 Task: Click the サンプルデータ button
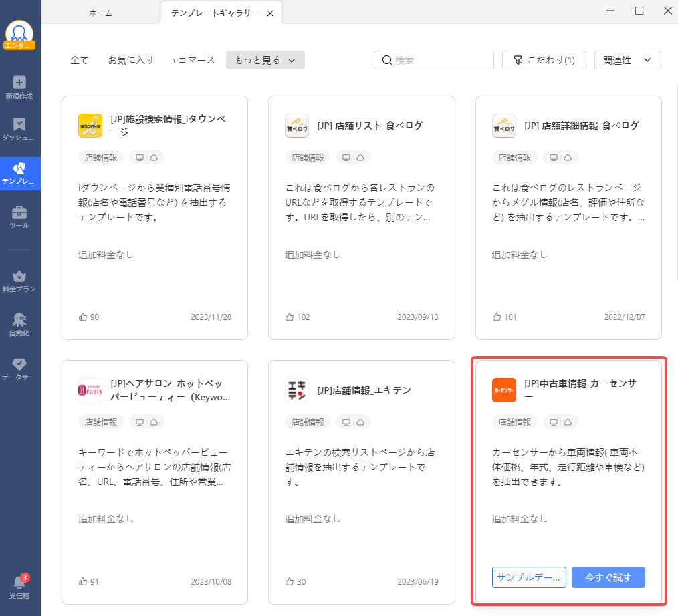coord(529,577)
